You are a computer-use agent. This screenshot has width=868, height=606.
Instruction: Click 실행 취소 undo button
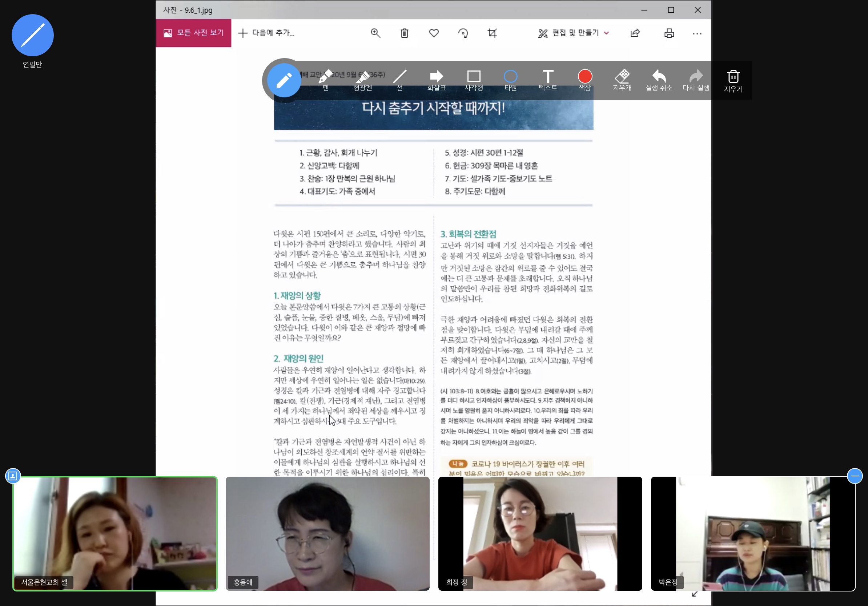659,80
